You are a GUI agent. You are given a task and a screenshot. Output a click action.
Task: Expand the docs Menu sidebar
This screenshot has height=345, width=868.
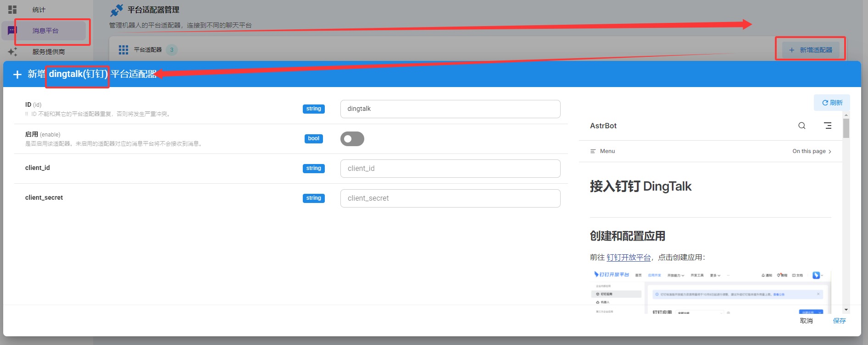(x=602, y=151)
